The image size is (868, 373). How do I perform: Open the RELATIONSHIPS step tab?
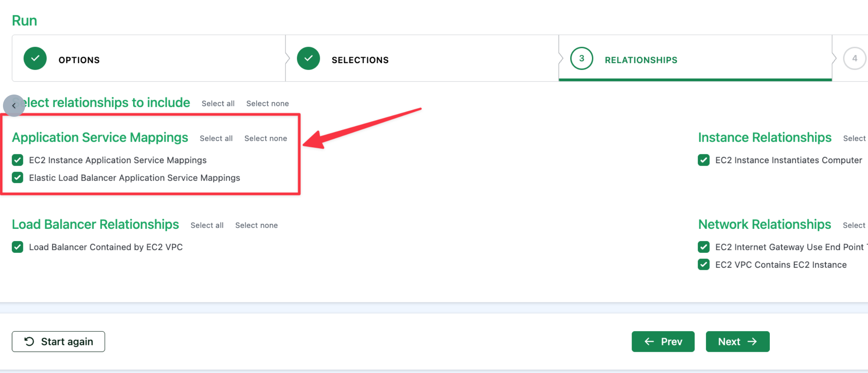tap(695, 58)
